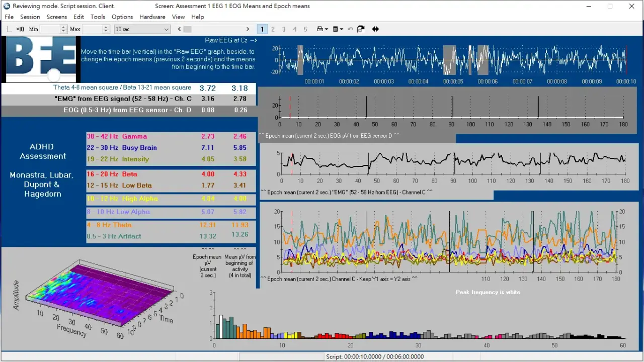644x362 pixels.
Task: Click the axis scale icon in toolbar
Action: 9,29
